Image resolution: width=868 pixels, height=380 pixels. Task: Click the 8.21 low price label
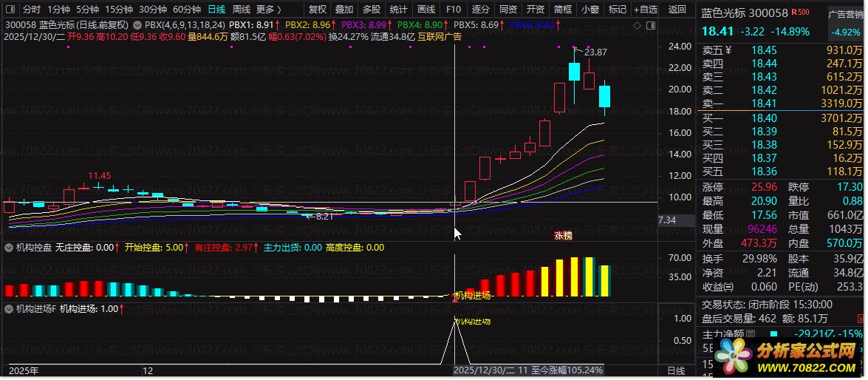(x=324, y=217)
